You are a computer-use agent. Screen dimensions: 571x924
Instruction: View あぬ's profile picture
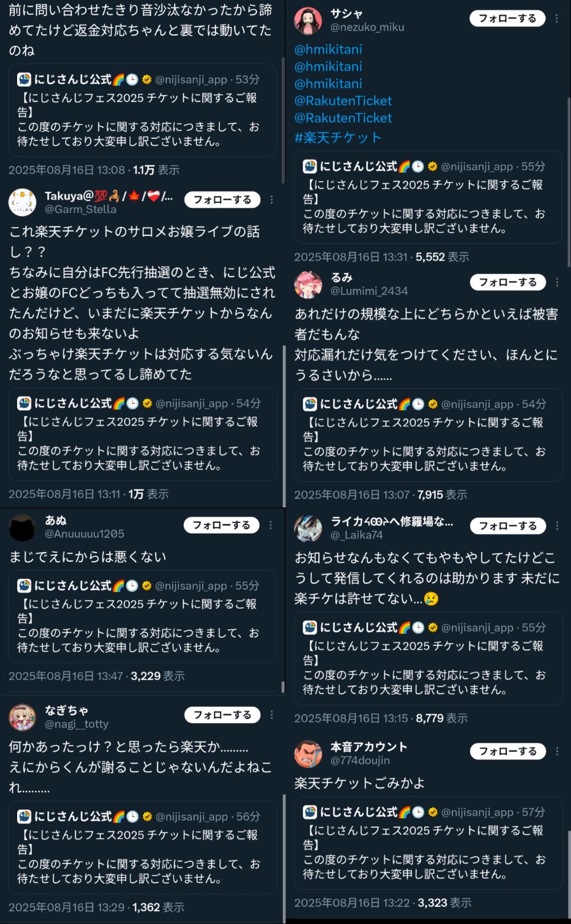click(23, 527)
